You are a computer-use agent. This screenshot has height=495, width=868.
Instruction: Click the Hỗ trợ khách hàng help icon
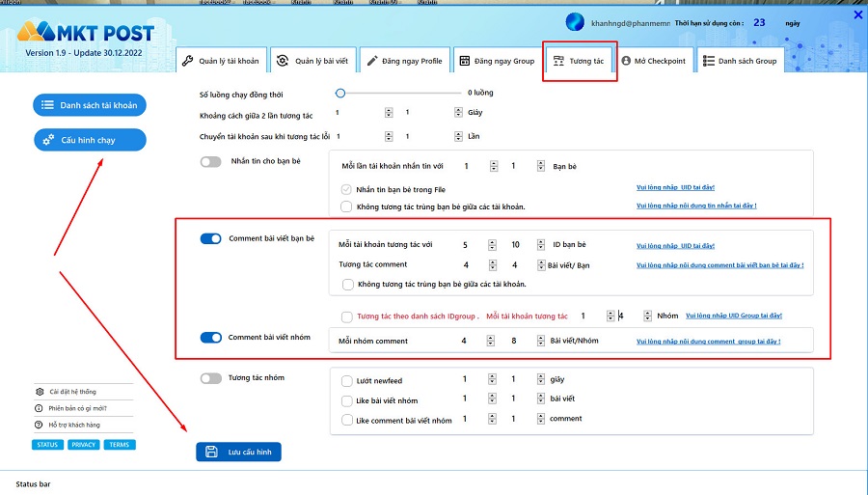(x=39, y=425)
